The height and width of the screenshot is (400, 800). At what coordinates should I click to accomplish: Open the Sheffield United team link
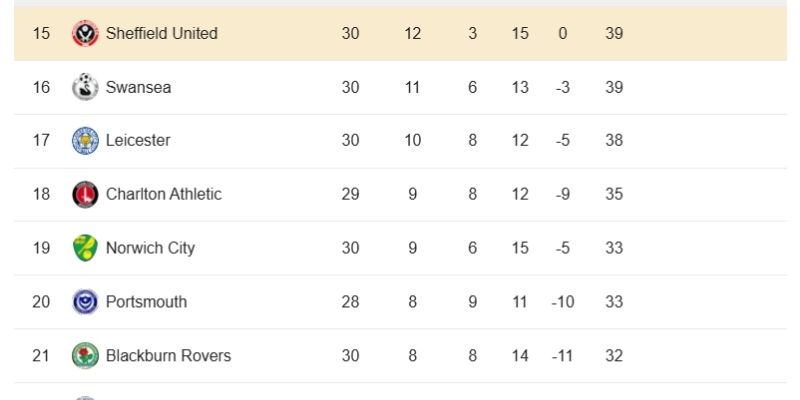pos(161,33)
